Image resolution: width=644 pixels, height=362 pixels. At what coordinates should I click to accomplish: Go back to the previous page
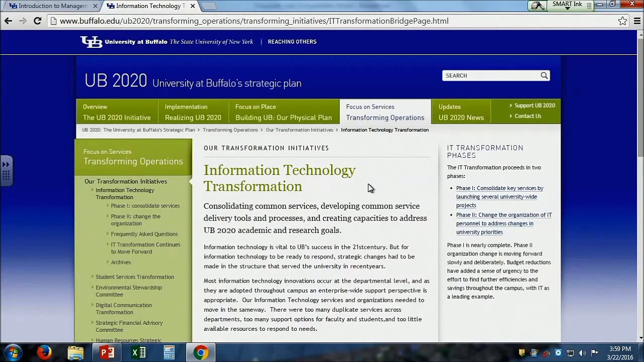pyautogui.click(x=8, y=21)
